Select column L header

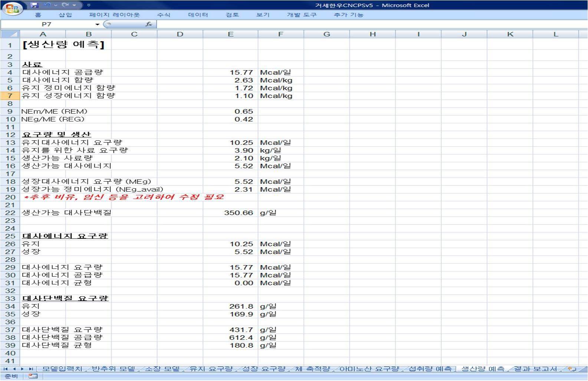[x=556, y=34]
